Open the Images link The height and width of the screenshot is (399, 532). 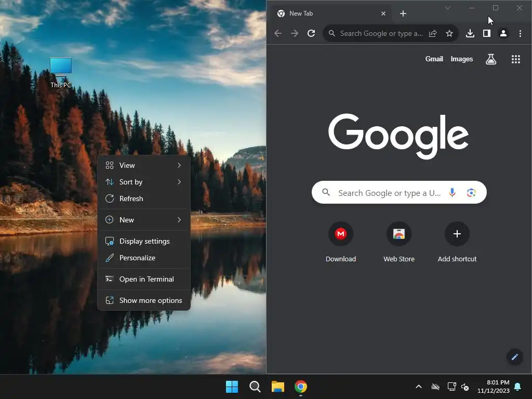(x=461, y=59)
